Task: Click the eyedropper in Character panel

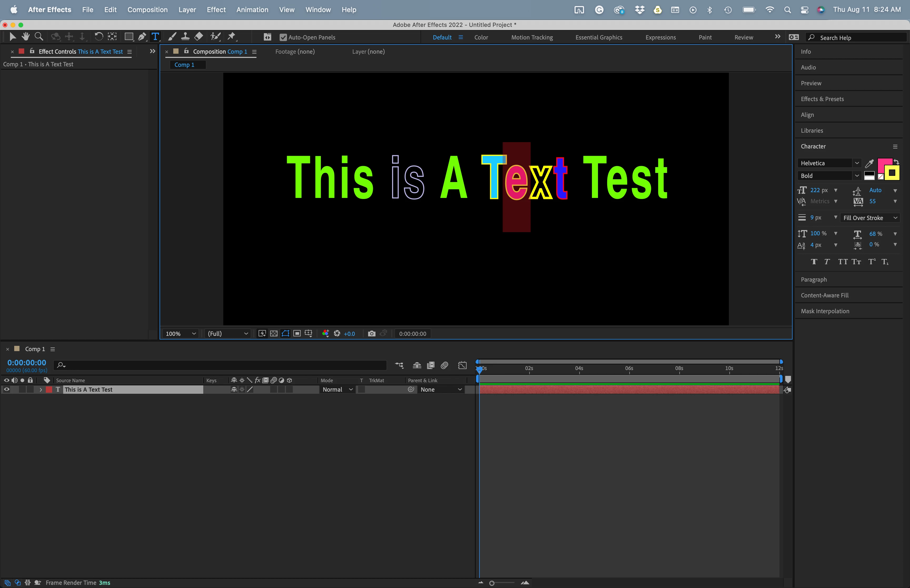Action: click(x=869, y=163)
